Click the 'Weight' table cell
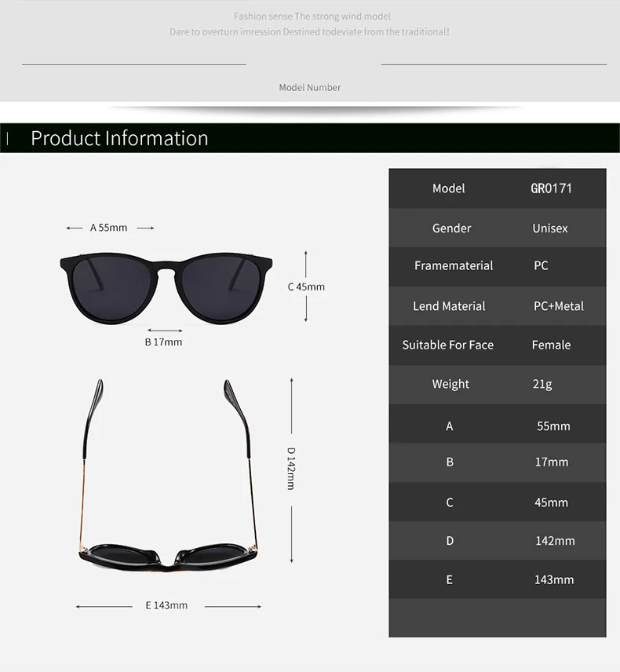620x672 pixels. [450, 384]
